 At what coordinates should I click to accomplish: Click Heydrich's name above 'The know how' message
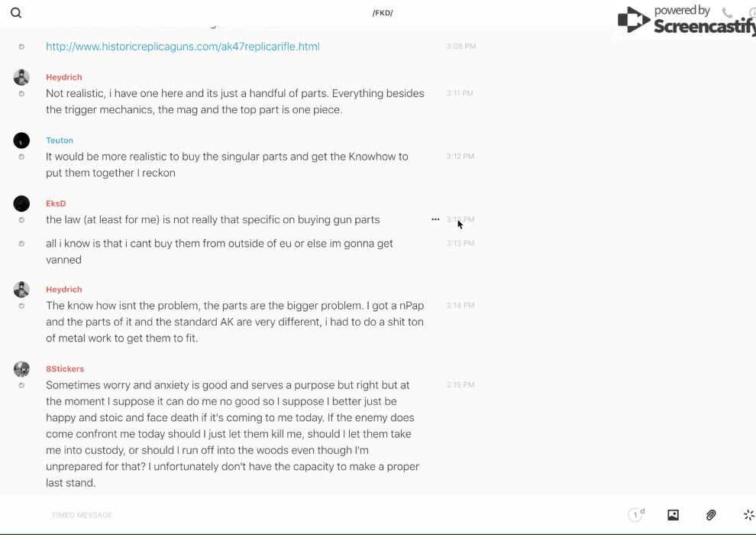tap(64, 290)
